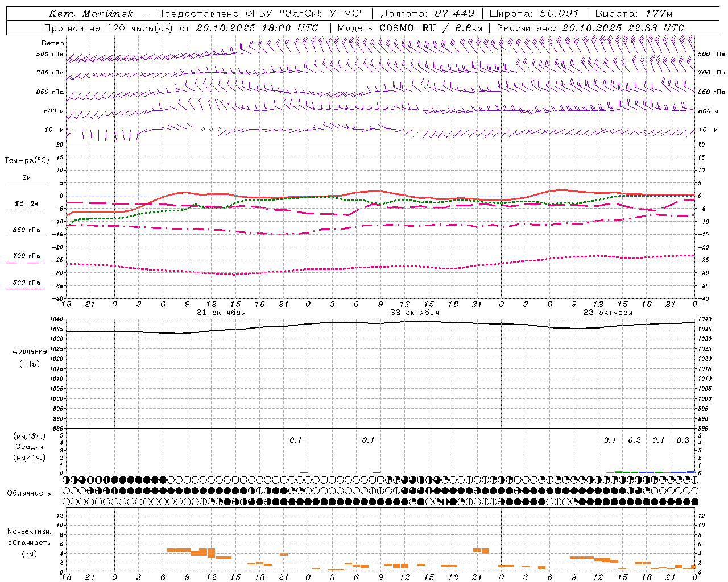728x582 pixels.
Task: Click the '(гПа)' unit label under Давление
Action: pyautogui.click(x=30, y=364)
